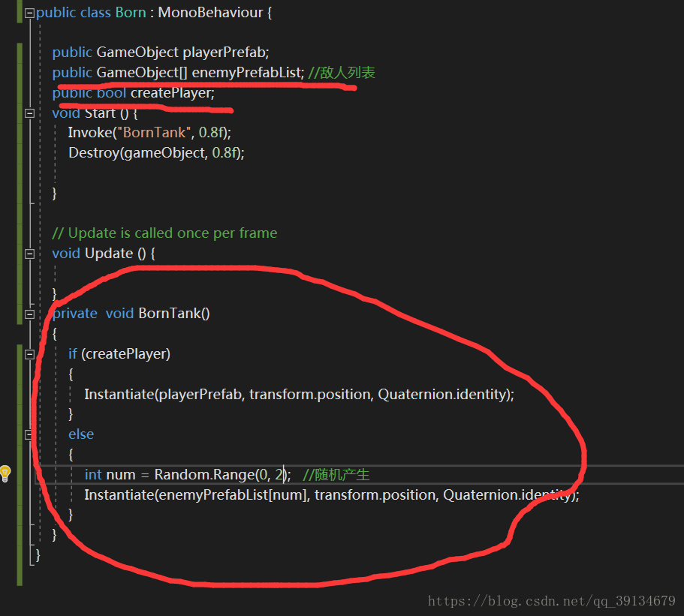Viewport: 684px width, 616px height.
Task: Collapse the Update method block
Action: point(30,254)
